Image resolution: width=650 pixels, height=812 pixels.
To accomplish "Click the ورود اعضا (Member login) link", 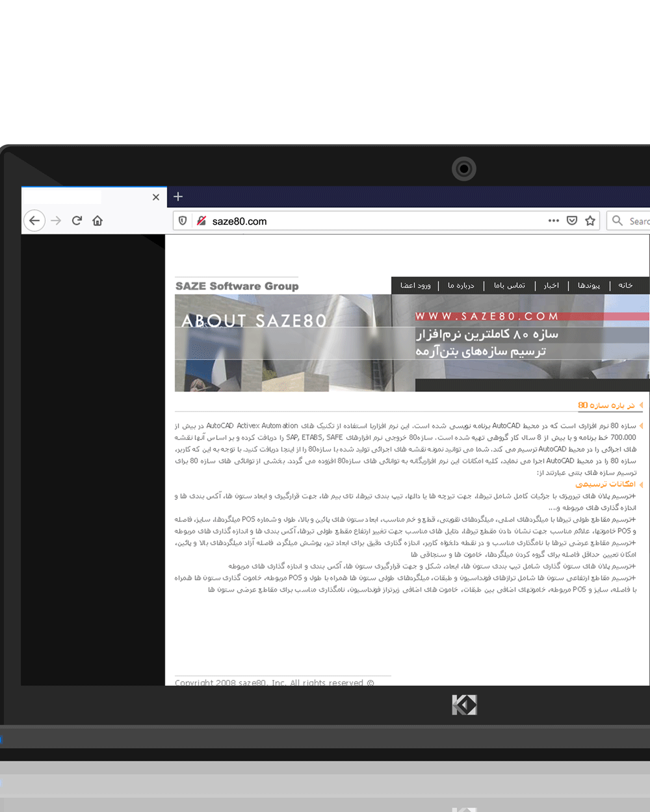I will 415,285.
